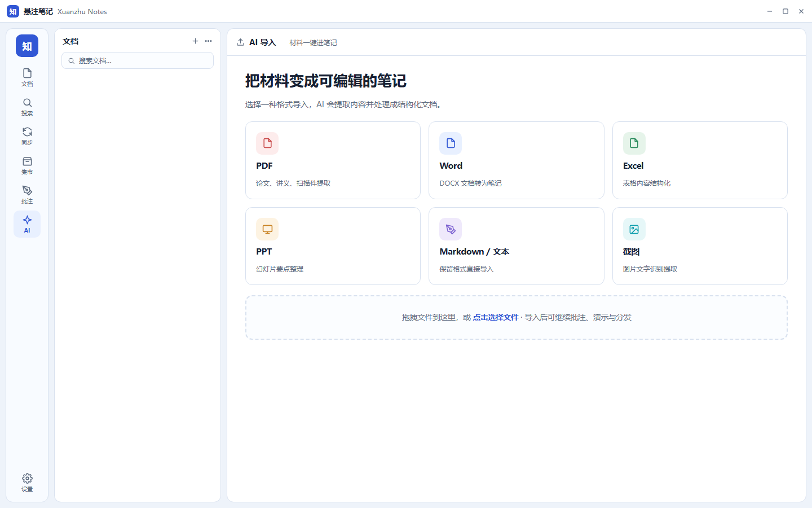Open the 集市 market sidebar section
Image resolution: width=812 pixels, height=508 pixels.
point(27,165)
